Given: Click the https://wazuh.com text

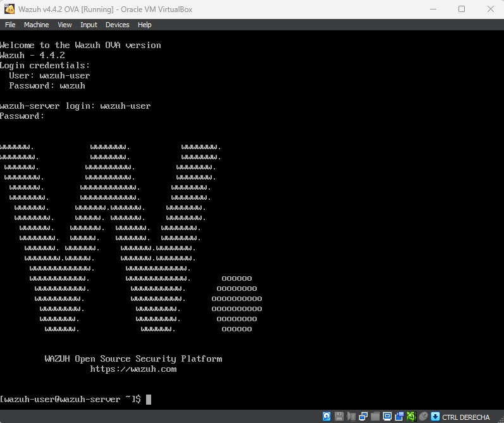Looking at the screenshot, I should point(133,369).
